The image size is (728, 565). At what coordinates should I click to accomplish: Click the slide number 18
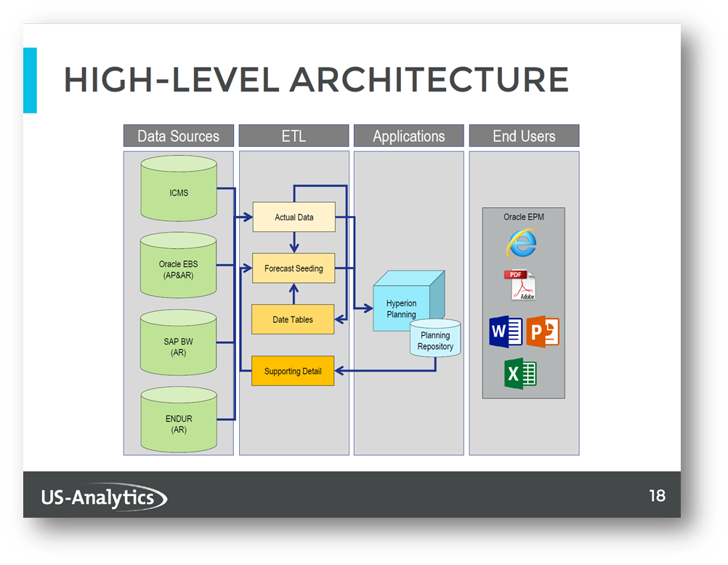pos(657,496)
